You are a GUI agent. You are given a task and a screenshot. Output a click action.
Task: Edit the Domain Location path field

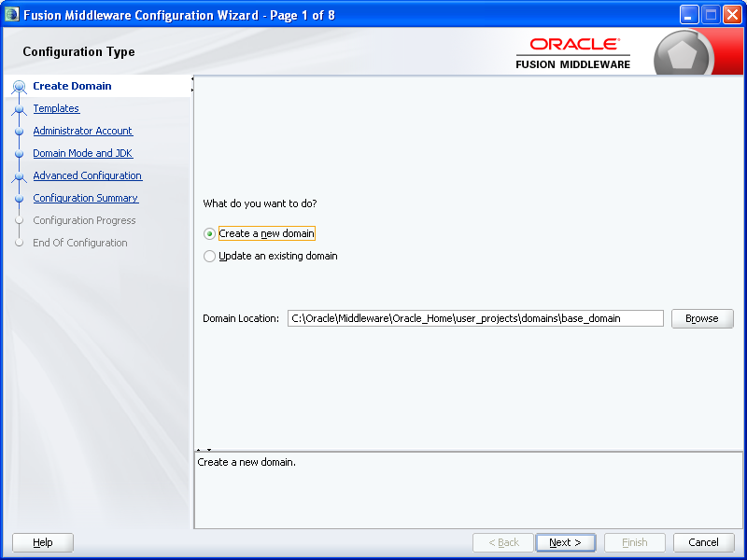click(475, 318)
